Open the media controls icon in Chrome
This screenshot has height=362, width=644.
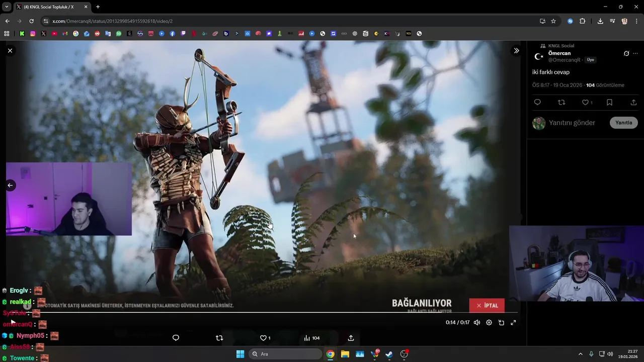coord(612,21)
